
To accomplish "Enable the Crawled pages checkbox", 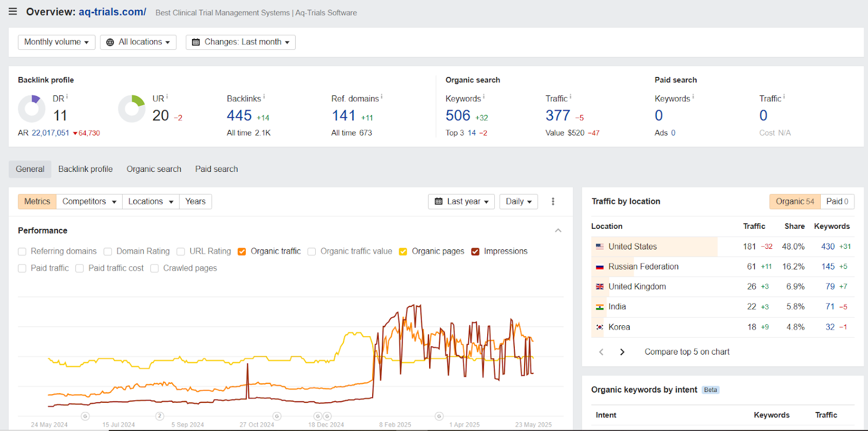I will [x=155, y=268].
